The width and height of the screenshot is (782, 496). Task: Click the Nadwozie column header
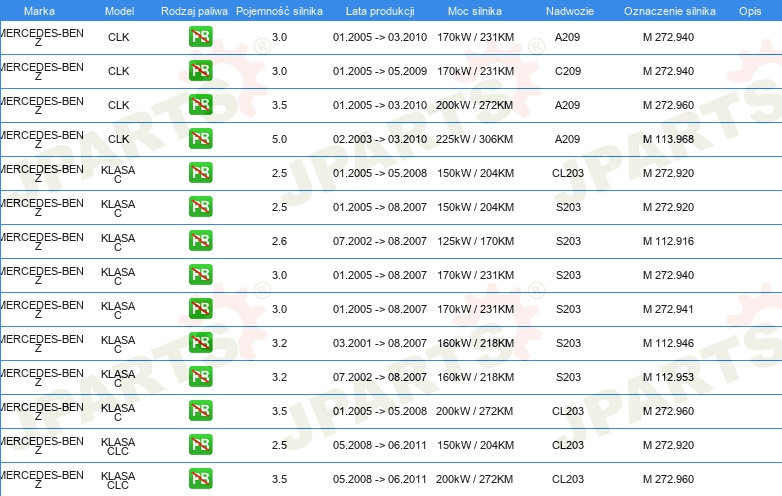[x=570, y=11]
